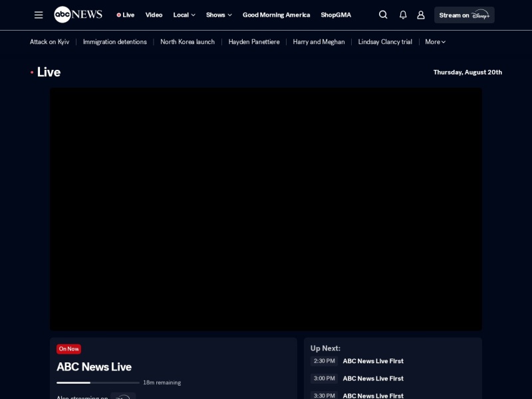This screenshot has height=399, width=532.
Task: Open Attack on Kyiv topic
Action: click(x=49, y=42)
